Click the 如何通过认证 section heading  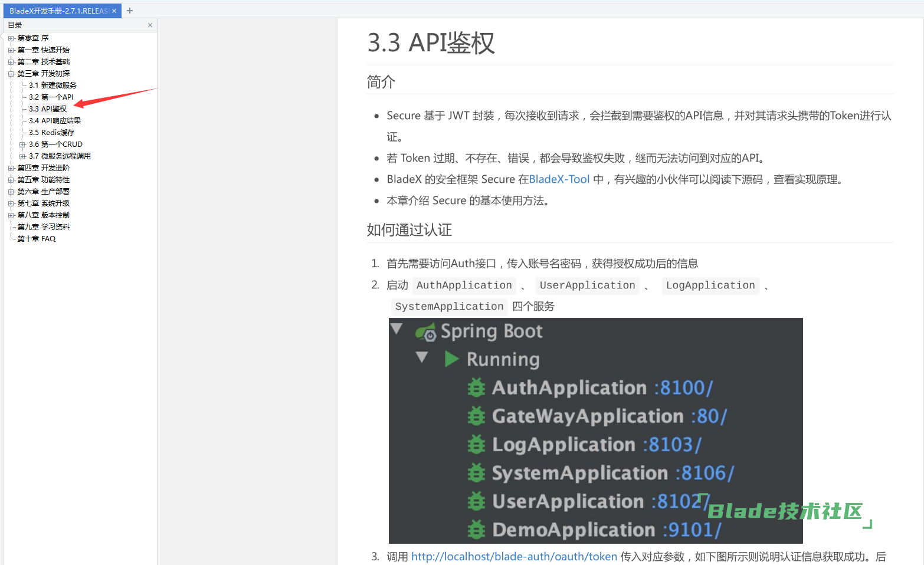[409, 230]
